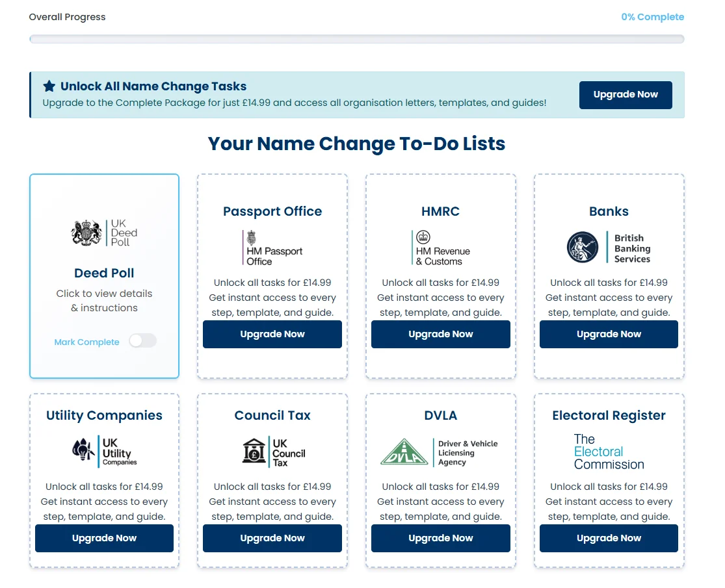Click Upgrade Now on the Electoral Register card
Screen dimensions: 725x588
point(608,538)
